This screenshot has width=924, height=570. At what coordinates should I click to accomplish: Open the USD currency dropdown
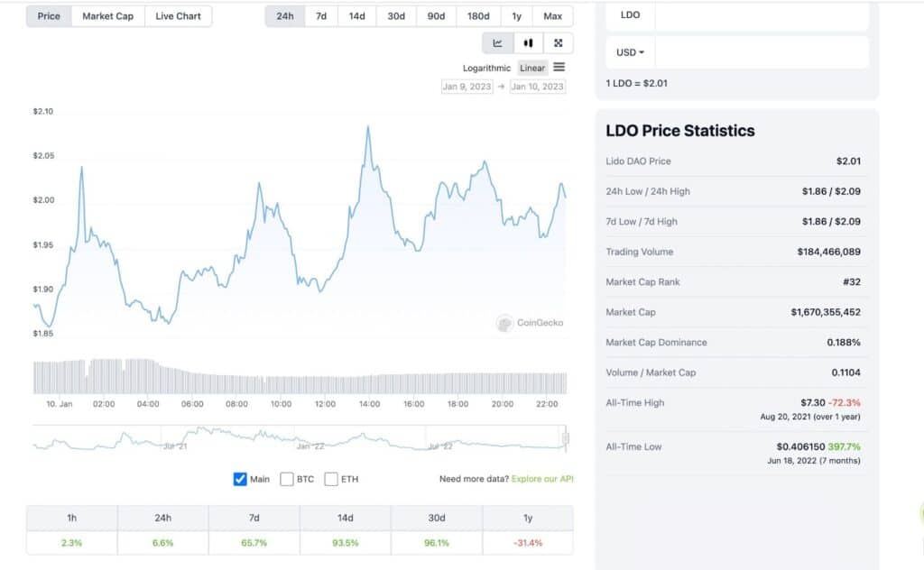coord(630,52)
